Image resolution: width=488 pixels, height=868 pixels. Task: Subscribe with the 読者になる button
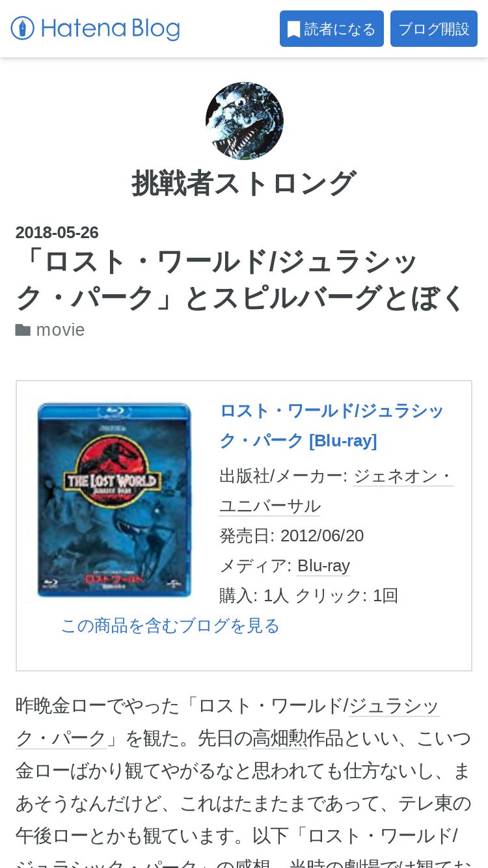[332, 29]
